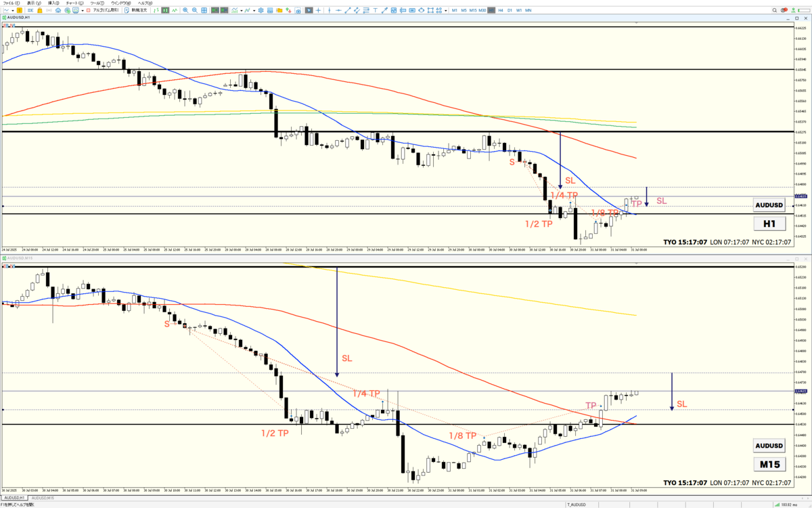Viewport: 812px width, 508px height.
Task: Select the rectangle shape tool
Action: [x=430, y=11]
